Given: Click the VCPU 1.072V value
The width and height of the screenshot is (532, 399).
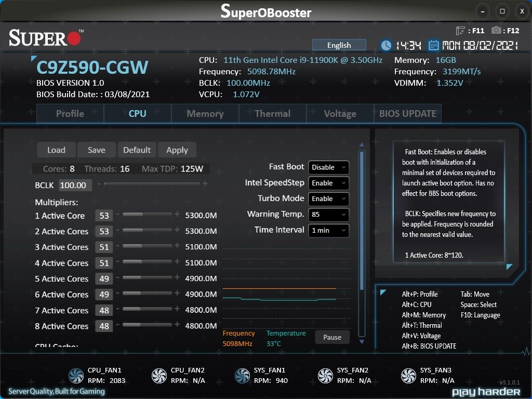Looking at the screenshot, I should (x=246, y=95).
